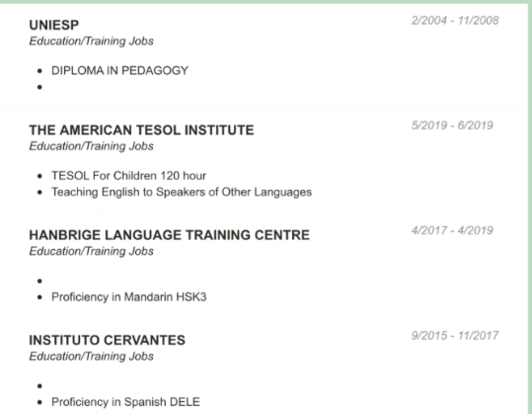Click the date range 2/2004 - 11/2008
The width and height of the screenshot is (532, 414).
tap(455, 21)
